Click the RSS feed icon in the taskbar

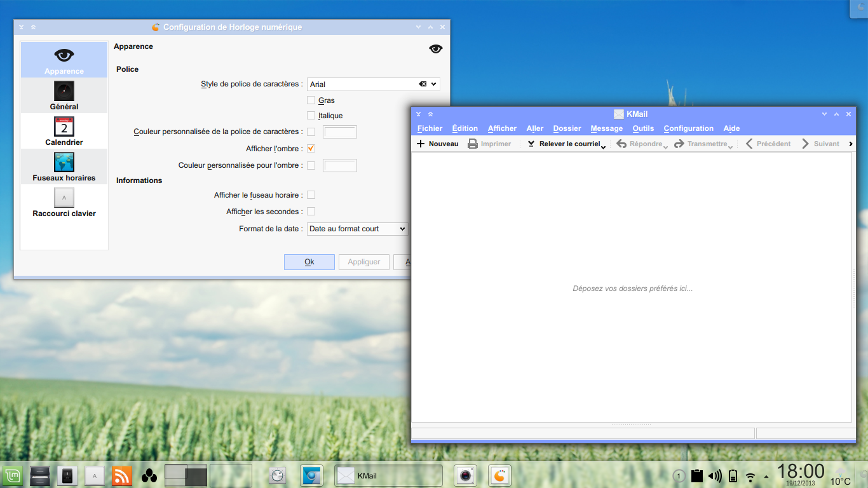(121, 475)
